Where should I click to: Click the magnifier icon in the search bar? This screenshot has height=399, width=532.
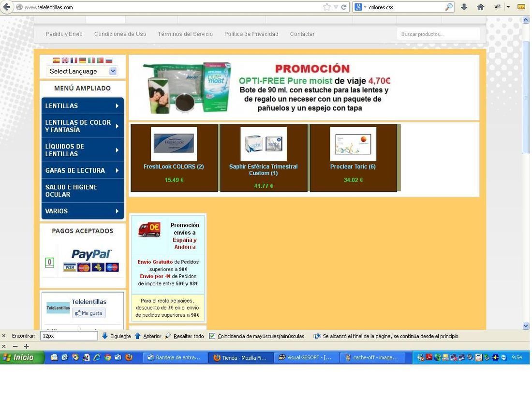448,7
